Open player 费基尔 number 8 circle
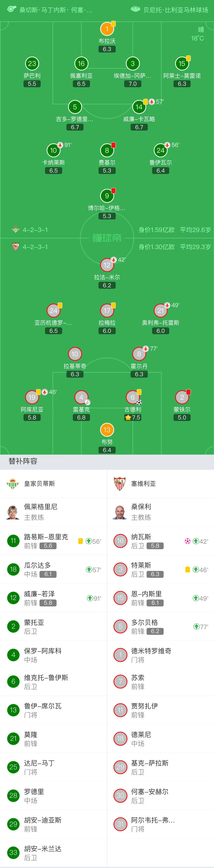This screenshot has height=868, width=214. coord(107,150)
